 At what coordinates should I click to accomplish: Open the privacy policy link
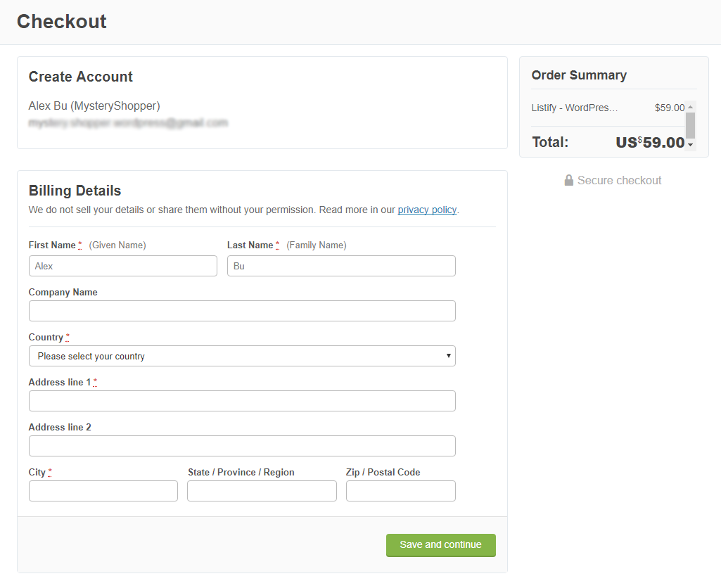click(x=427, y=210)
